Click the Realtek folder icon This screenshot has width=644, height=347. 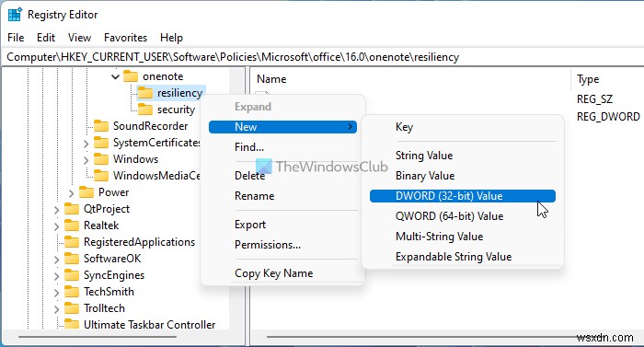72,226
